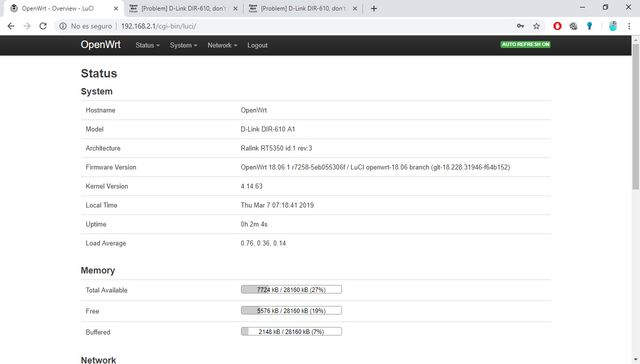Open the red Opera extension icon
The width and height of the screenshot is (640, 364).
557,26
